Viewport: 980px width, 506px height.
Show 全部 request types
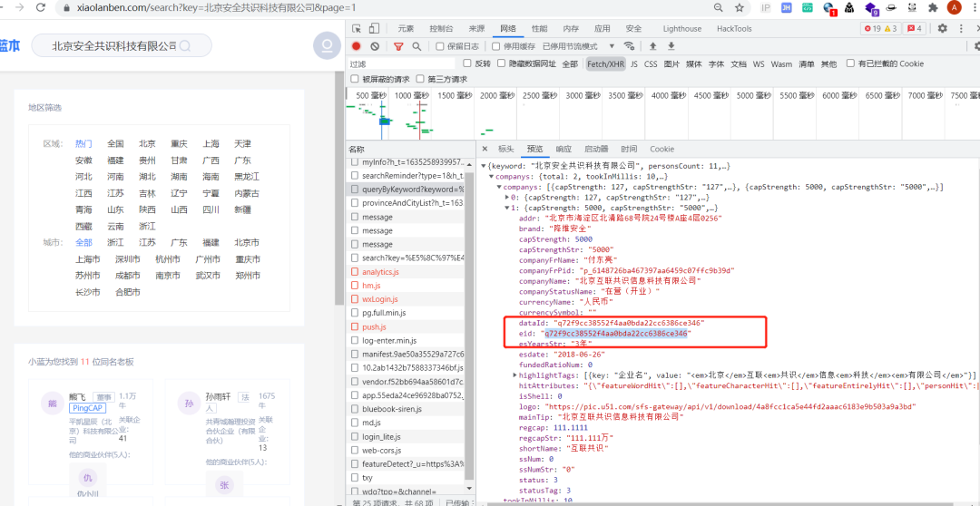coord(569,63)
